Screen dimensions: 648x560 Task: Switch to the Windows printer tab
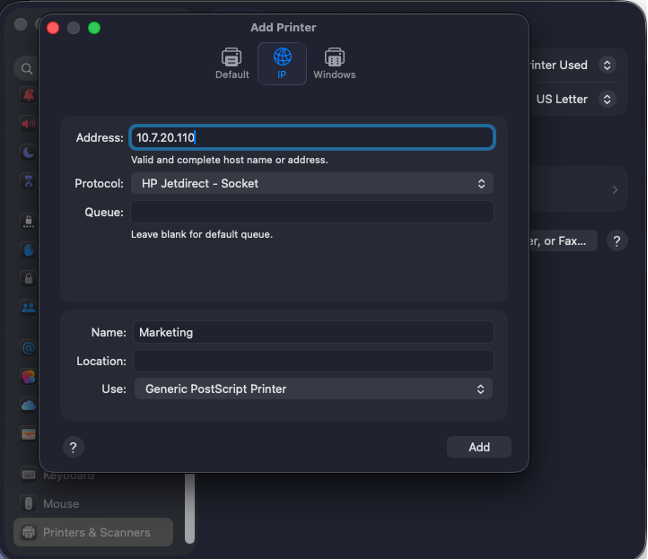334,62
